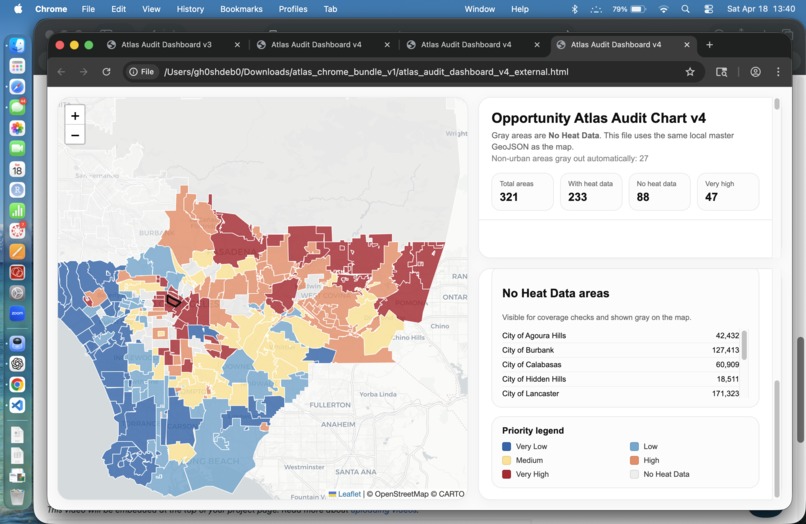Click the address bar file path

click(x=366, y=72)
